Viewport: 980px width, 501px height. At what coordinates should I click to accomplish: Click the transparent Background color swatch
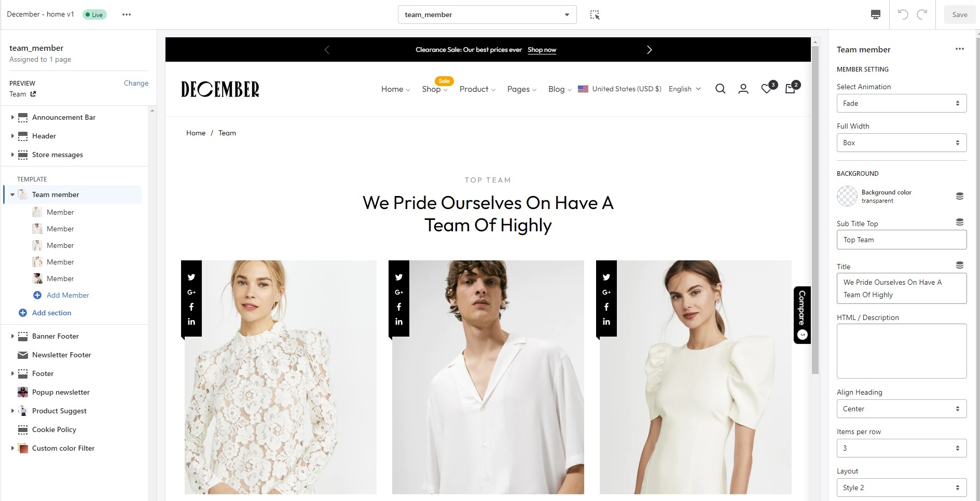(847, 196)
